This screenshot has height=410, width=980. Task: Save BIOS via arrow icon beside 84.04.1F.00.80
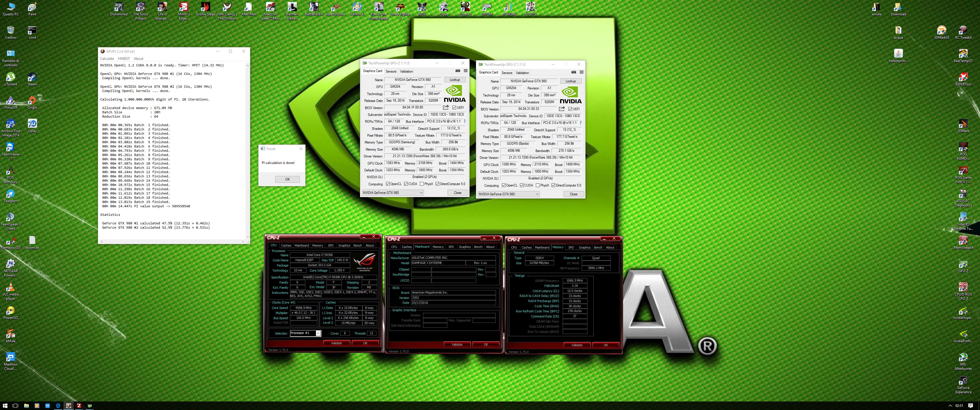[x=446, y=107]
